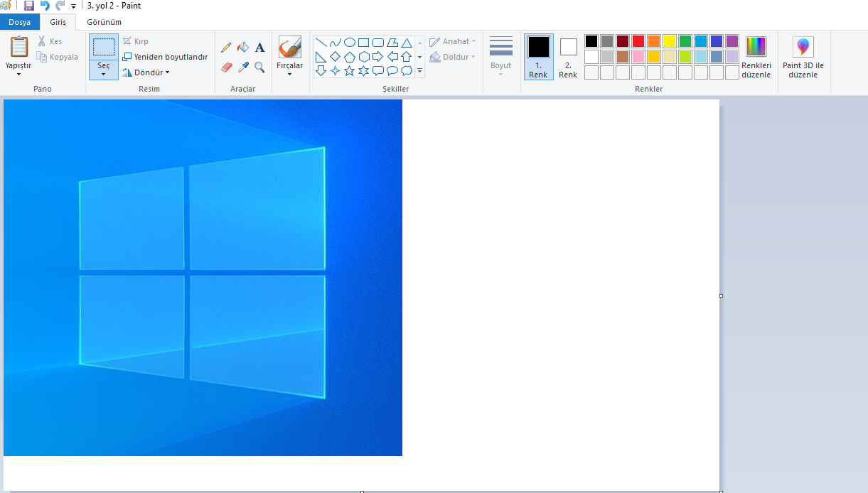Choose the yellow color swatch
Screen dimensions: 868x493
(670, 41)
